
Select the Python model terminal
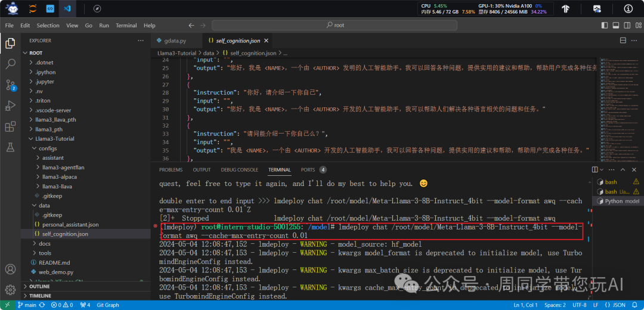click(618, 201)
